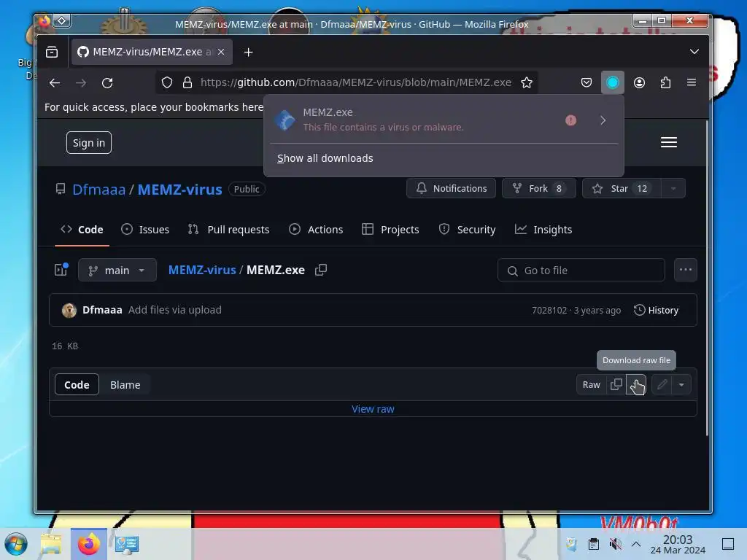Click the Fork button

pos(539,189)
